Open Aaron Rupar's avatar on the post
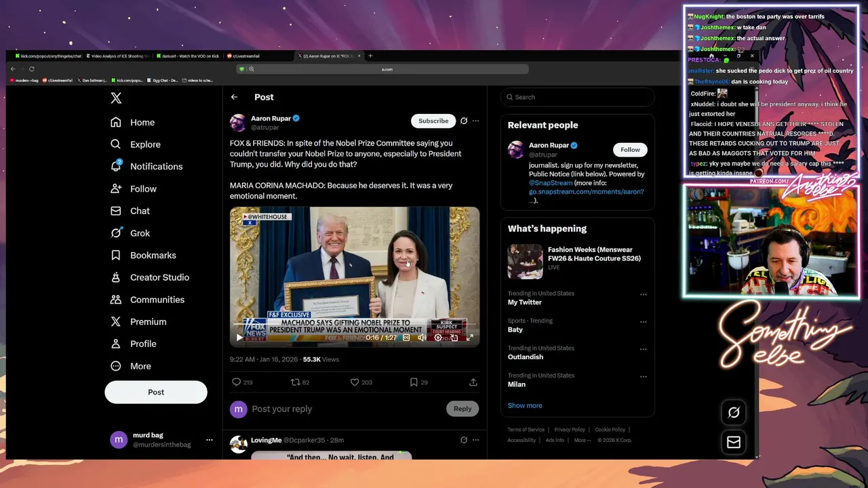868x488 pixels. click(238, 123)
